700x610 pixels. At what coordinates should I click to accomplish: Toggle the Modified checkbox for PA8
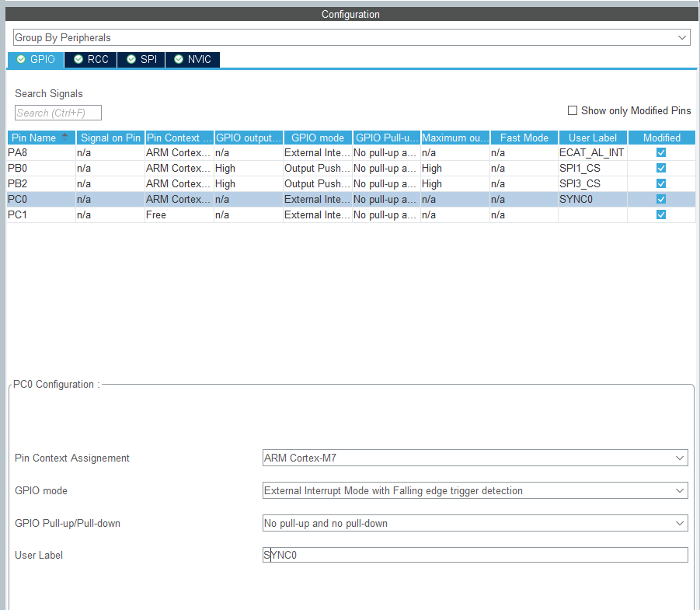(661, 153)
